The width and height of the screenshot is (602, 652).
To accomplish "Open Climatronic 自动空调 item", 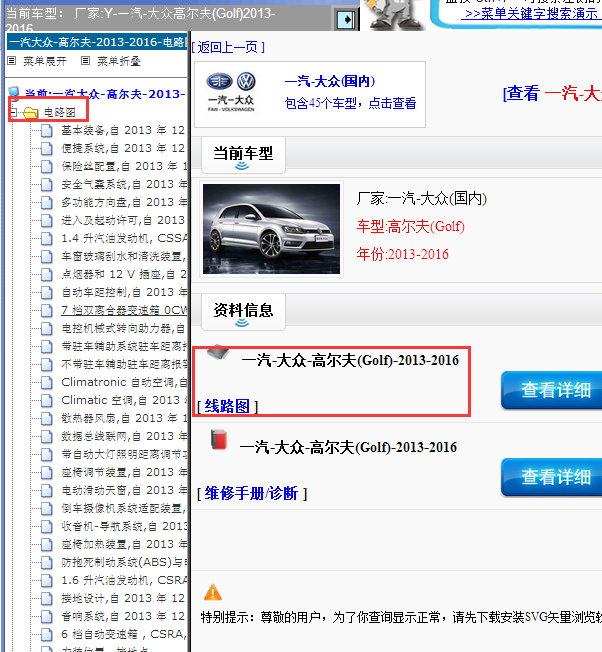I will pos(124,382).
